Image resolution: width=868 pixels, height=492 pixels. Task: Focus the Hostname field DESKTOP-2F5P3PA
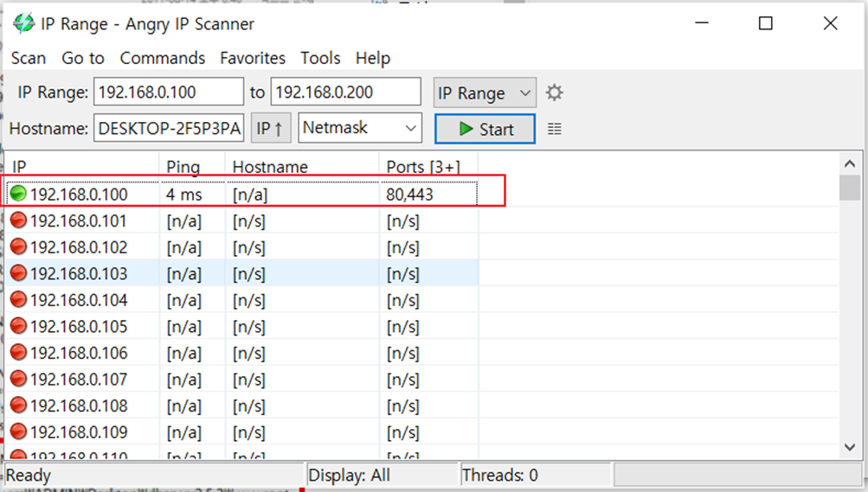tap(169, 128)
